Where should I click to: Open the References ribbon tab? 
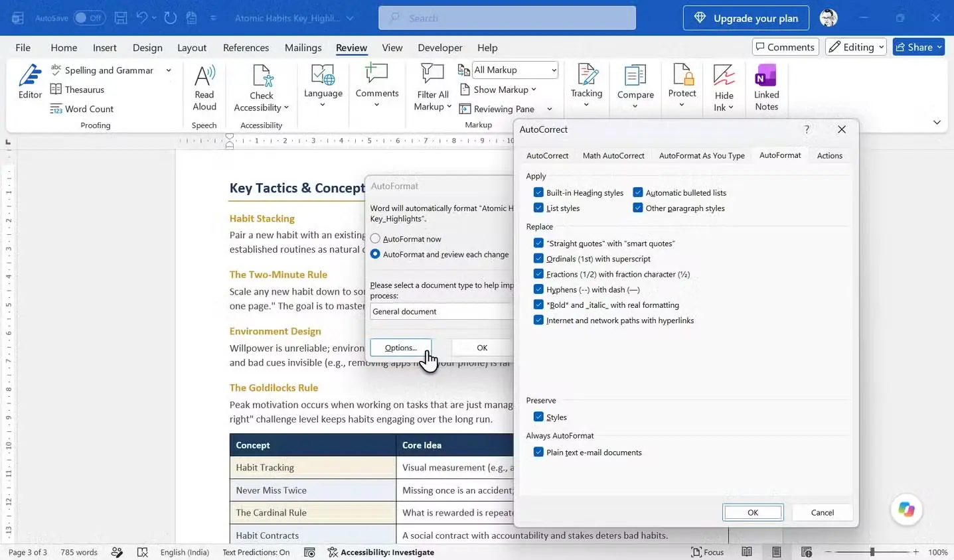(246, 48)
